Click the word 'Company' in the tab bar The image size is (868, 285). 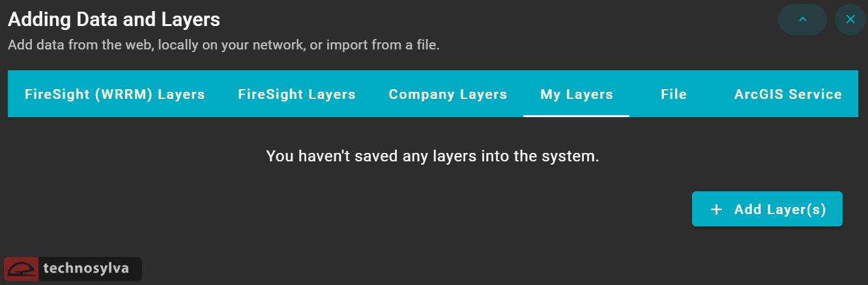click(x=420, y=94)
